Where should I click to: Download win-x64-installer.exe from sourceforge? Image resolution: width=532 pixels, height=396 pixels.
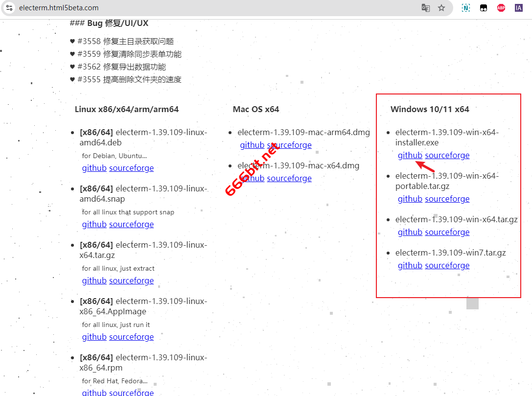coord(447,155)
